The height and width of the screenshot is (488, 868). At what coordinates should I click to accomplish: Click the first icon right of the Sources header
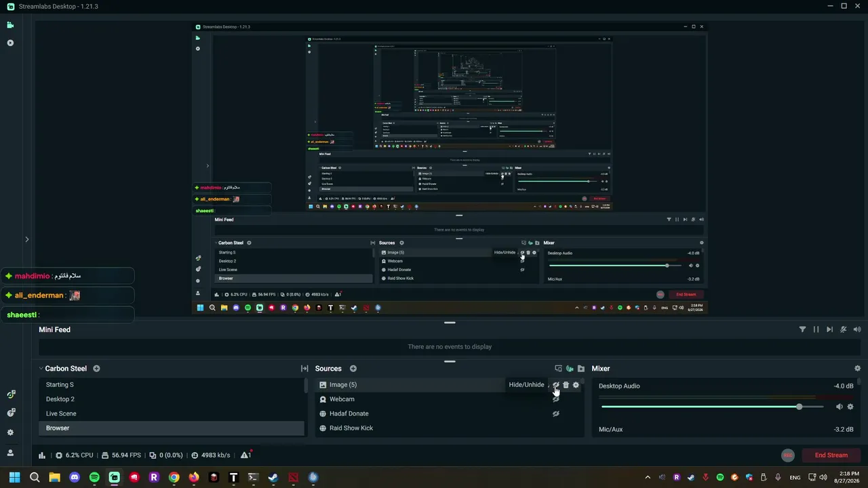click(558, 369)
